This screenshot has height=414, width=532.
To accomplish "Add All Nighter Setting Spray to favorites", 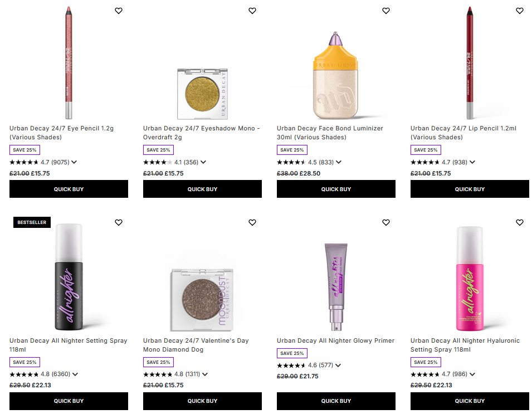I will [118, 222].
